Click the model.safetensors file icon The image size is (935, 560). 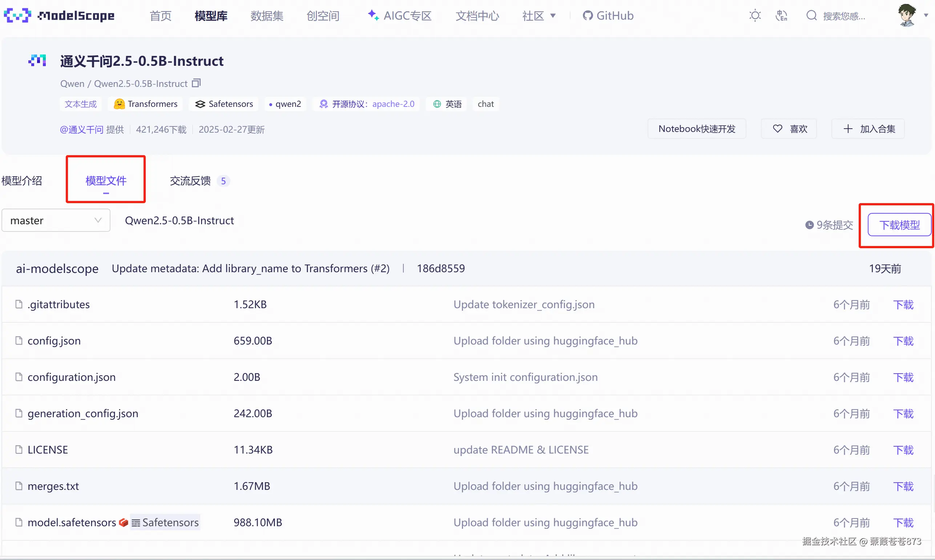click(19, 522)
